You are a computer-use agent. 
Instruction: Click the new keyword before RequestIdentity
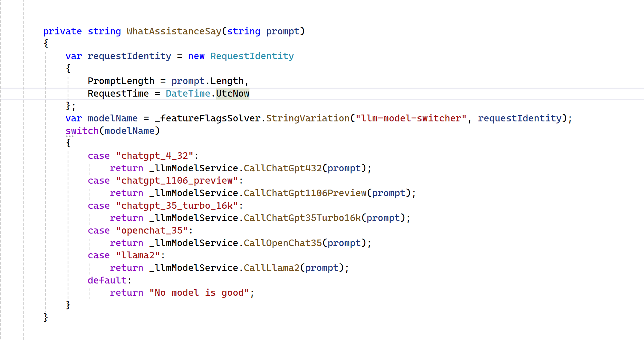click(196, 56)
